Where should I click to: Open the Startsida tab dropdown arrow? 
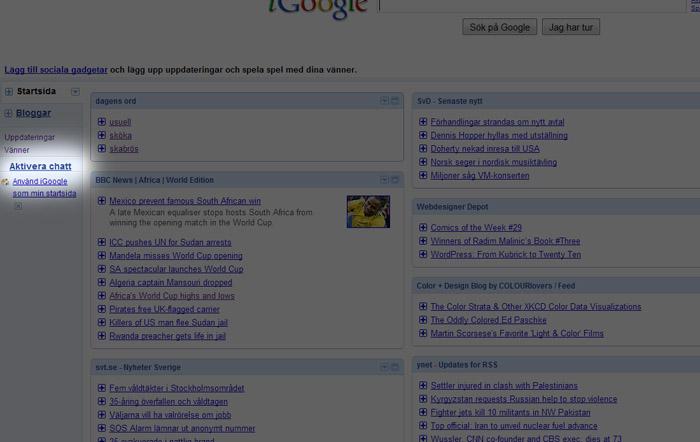click(75, 91)
